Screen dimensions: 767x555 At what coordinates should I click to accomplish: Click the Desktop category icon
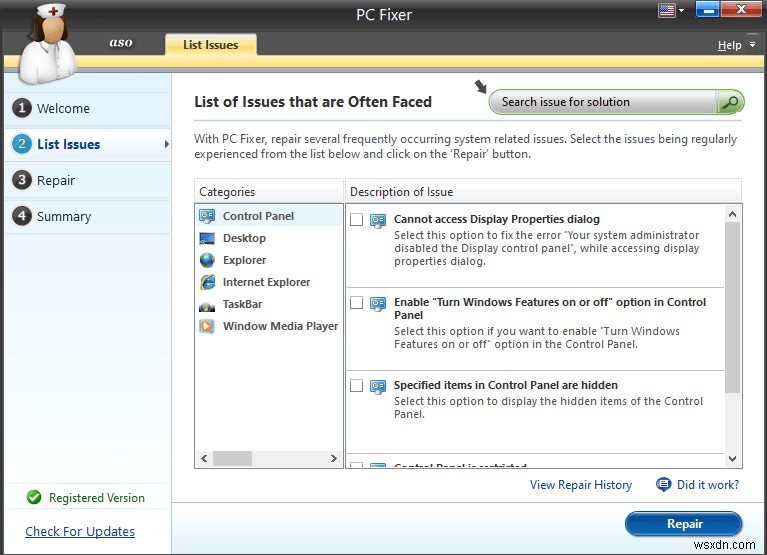207,238
